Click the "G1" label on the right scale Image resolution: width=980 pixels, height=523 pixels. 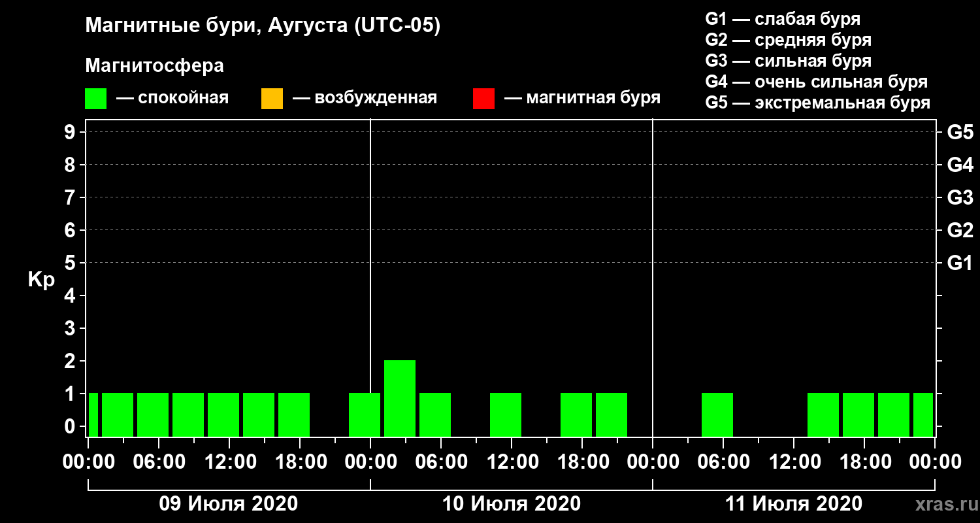(x=960, y=263)
